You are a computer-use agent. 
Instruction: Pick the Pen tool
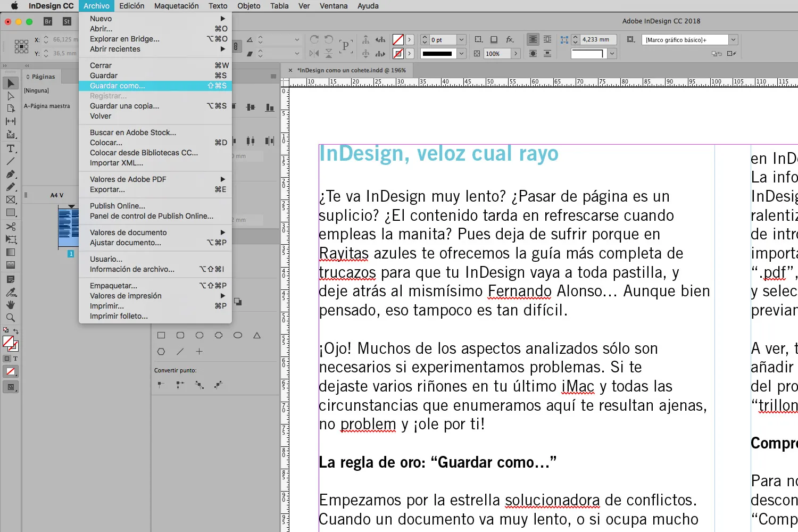(x=11, y=174)
